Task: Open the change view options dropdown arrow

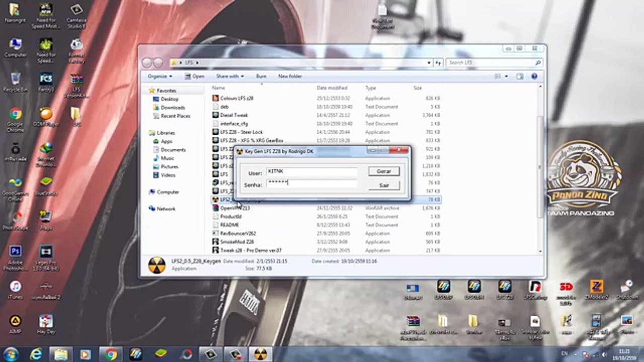Action: [506, 76]
